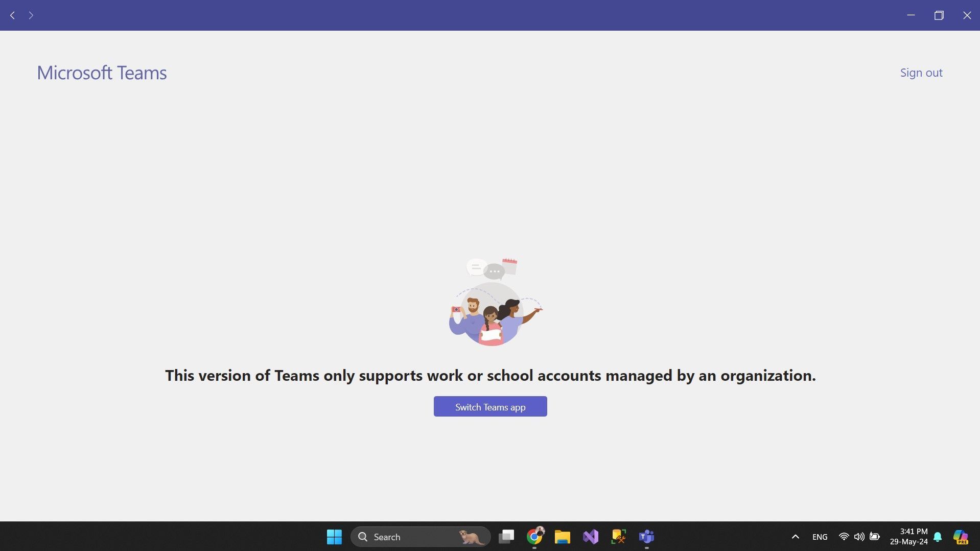Viewport: 980px width, 551px height.
Task: Minimize the Teams window
Action: 911,15
